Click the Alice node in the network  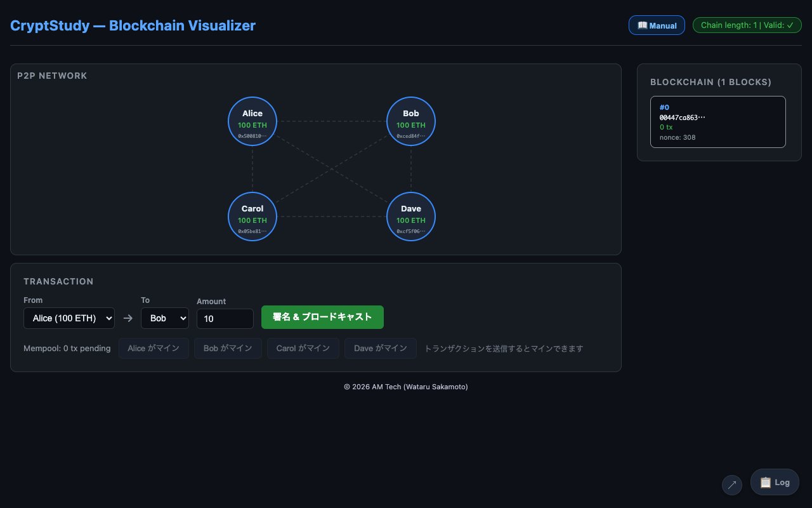(252, 121)
